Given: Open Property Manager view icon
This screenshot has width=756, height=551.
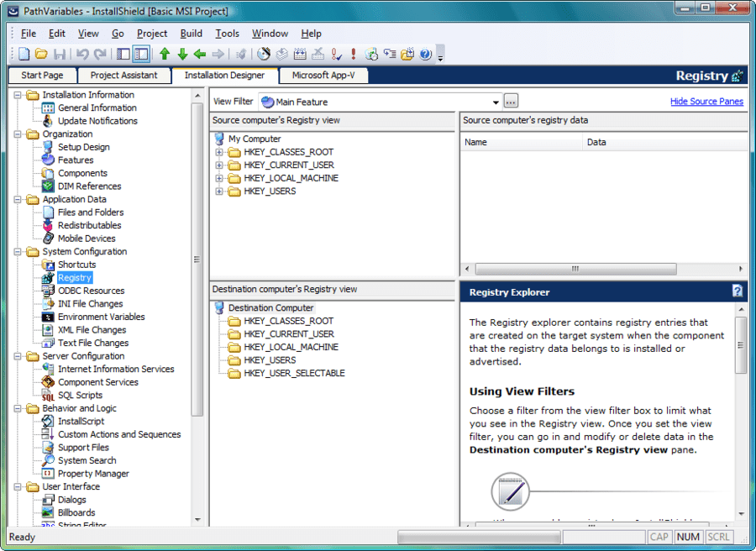Looking at the screenshot, I should coord(48,474).
